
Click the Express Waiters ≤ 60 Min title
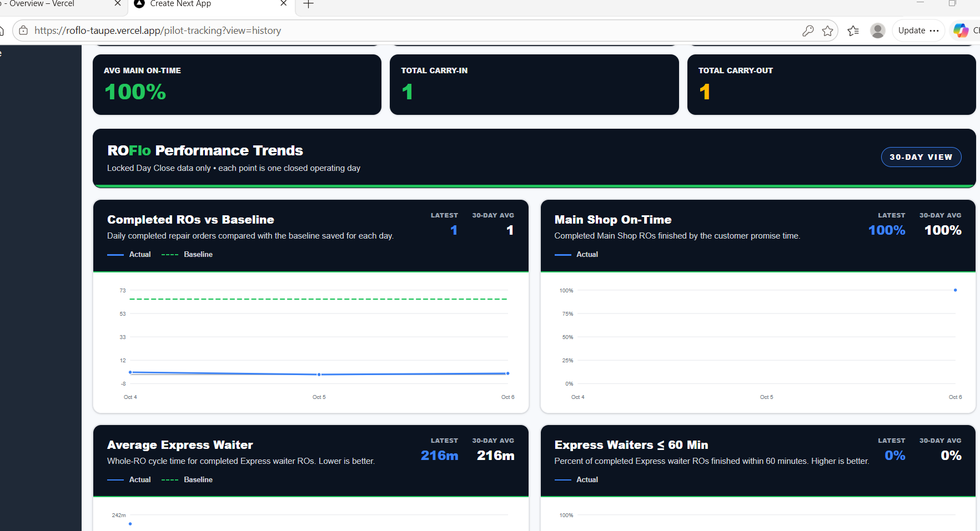point(631,445)
